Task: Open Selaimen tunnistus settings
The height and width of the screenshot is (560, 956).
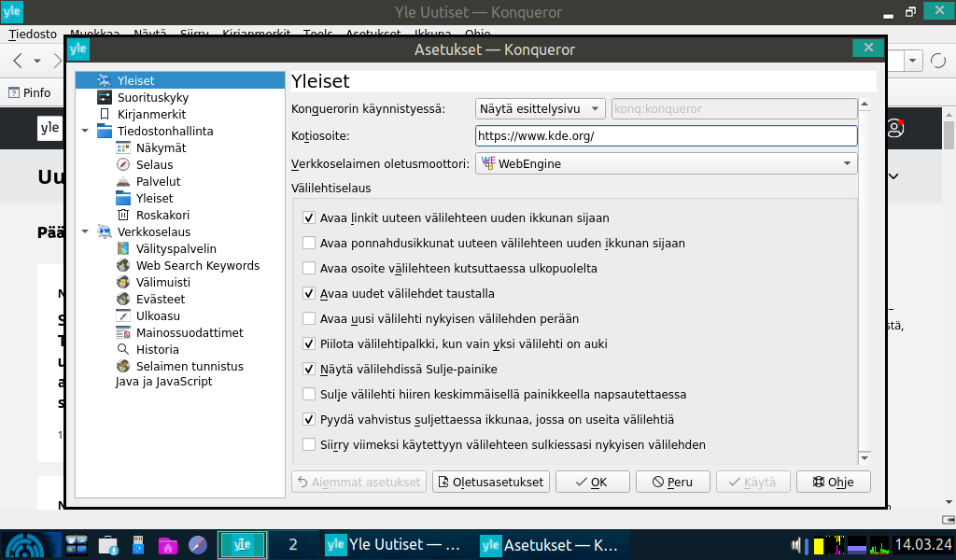Action: (x=180, y=366)
